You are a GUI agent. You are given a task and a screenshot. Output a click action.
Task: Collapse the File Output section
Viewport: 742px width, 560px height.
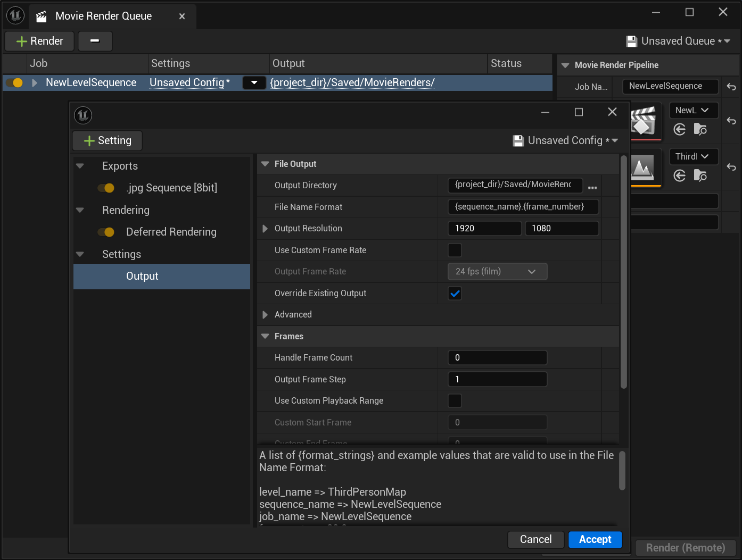coord(265,164)
